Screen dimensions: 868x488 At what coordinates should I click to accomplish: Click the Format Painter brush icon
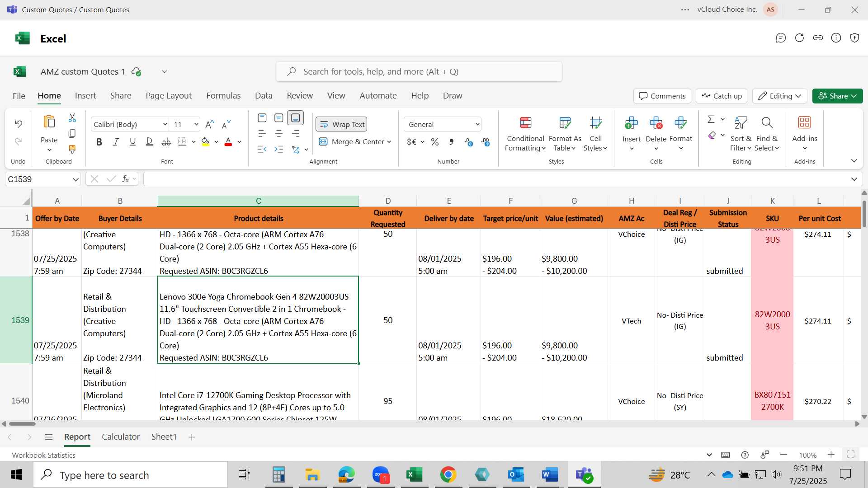point(72,149)
